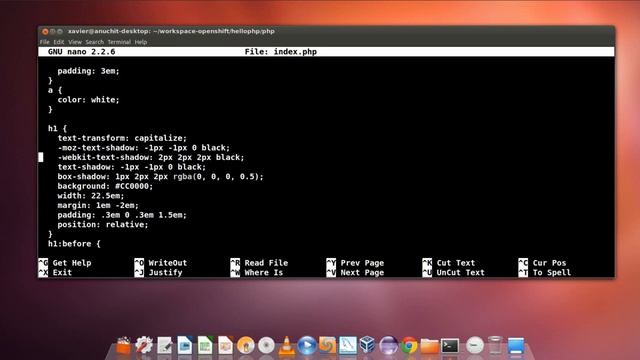Click the '^T To Spell' shortcut label
Screen dimensions: 640x360
click(x=545, y=273)
